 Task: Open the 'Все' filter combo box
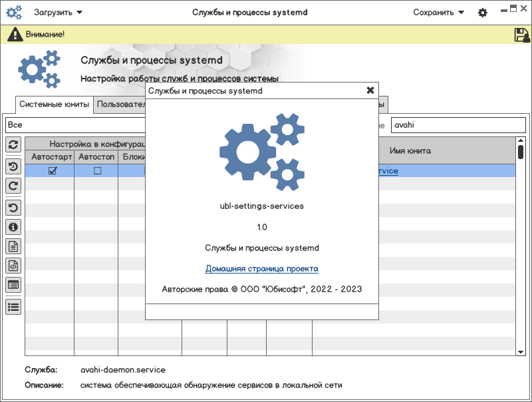[74, 125]
